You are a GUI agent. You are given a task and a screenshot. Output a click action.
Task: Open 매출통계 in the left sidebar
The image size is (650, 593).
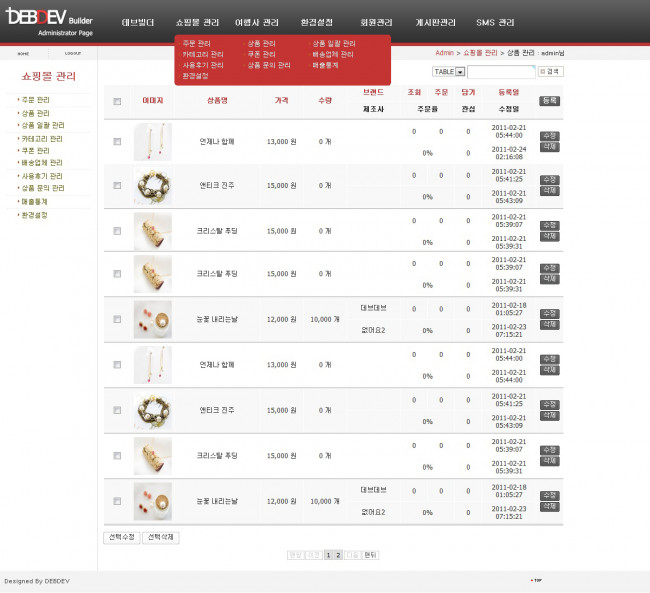pyautogui.click(x=34, y=202)
